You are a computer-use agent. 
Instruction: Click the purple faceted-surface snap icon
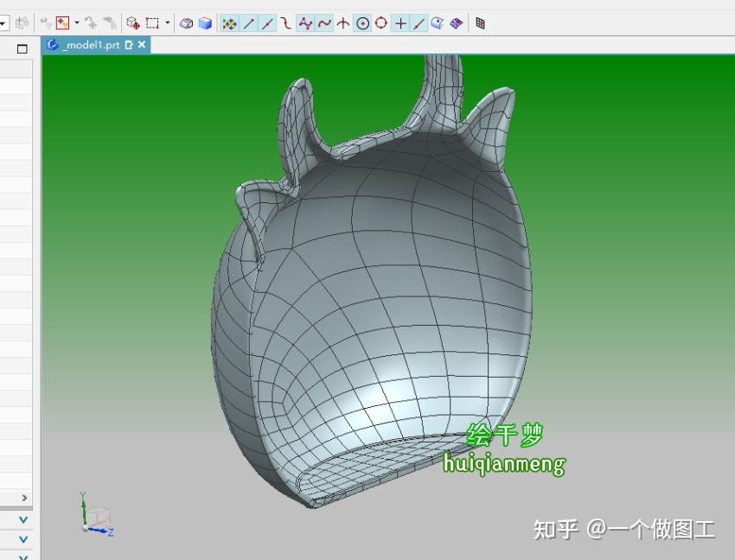tap(456, 23)
